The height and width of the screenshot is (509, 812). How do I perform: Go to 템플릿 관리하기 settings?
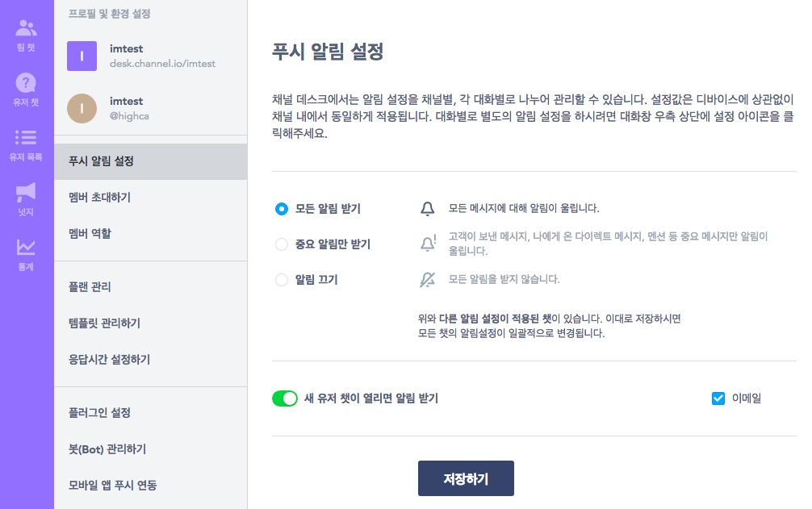pyautogui.click(x=105, y=323)
